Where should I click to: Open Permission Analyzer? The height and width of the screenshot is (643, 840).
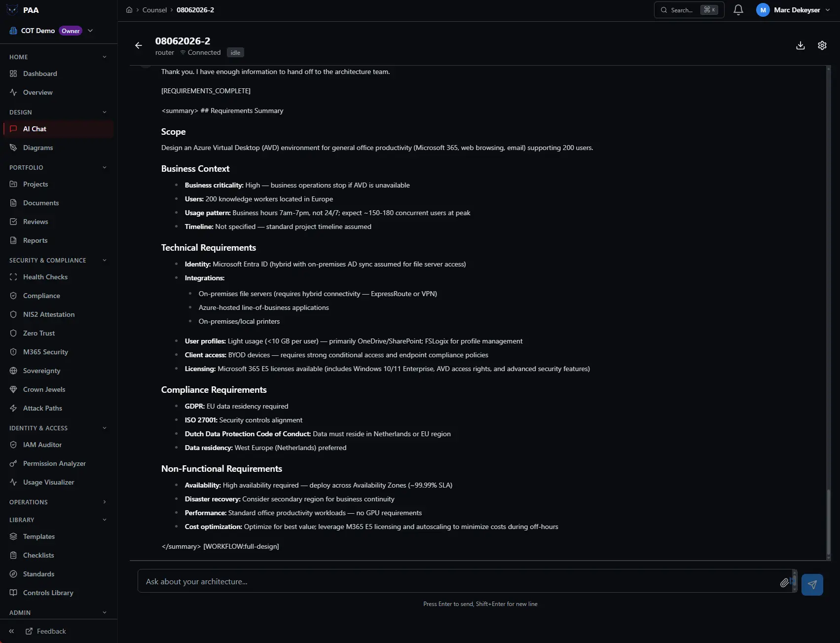(59, 463)
